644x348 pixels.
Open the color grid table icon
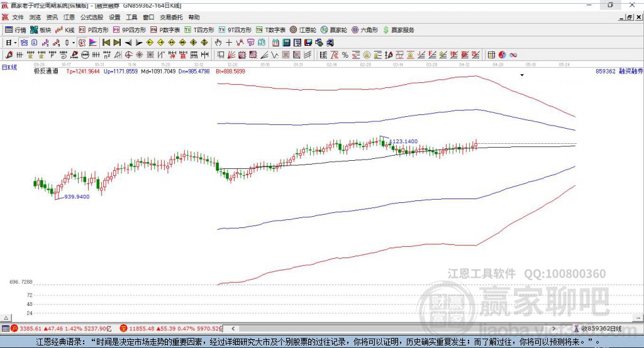(491, 55)
